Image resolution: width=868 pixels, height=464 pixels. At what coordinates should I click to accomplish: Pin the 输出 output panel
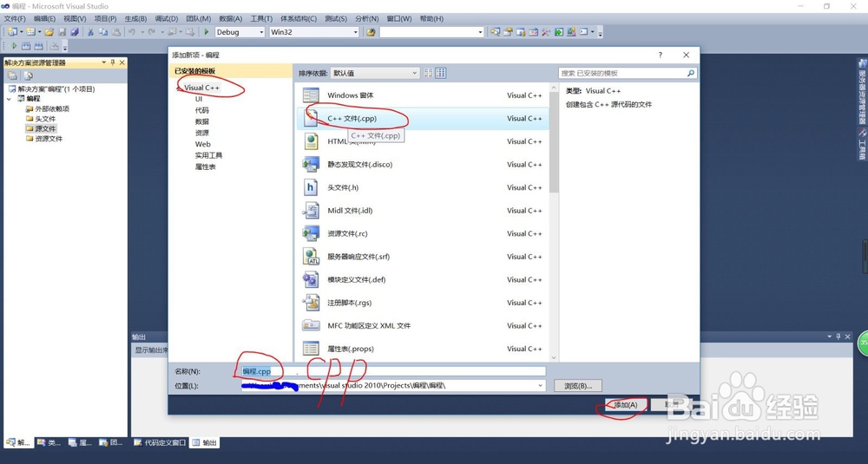[838, 337]
